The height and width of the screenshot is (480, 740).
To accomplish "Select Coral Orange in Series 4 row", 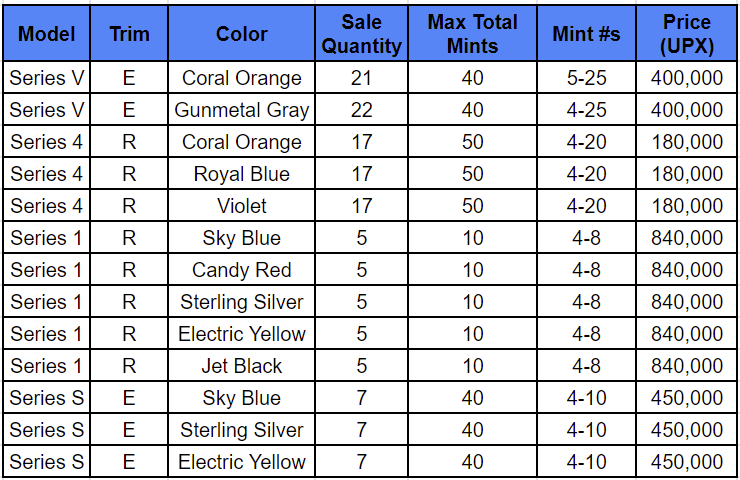I will [242, 142].
